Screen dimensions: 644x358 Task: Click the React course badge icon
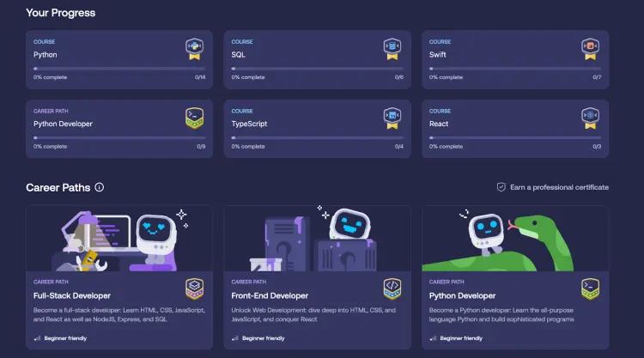[590, 118]
